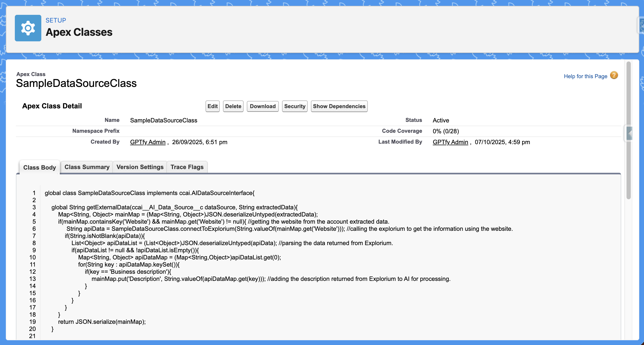This screenshot has height=345, width=644.
Task: Click the Edit button
Action: pos(212,106)
